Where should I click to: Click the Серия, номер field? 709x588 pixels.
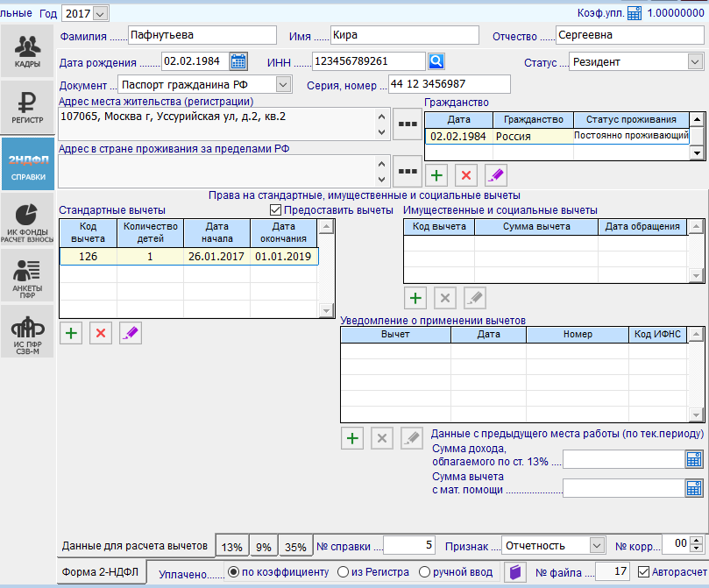coord(450,84)
